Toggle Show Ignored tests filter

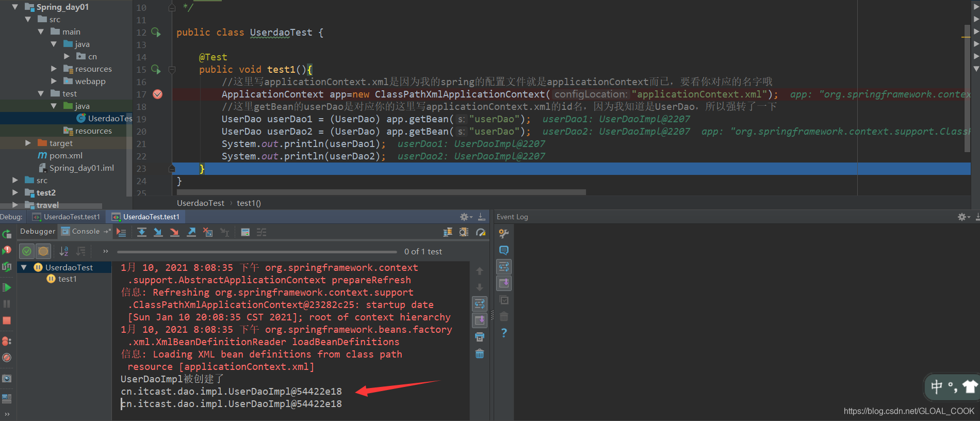(x=43, y=251)
